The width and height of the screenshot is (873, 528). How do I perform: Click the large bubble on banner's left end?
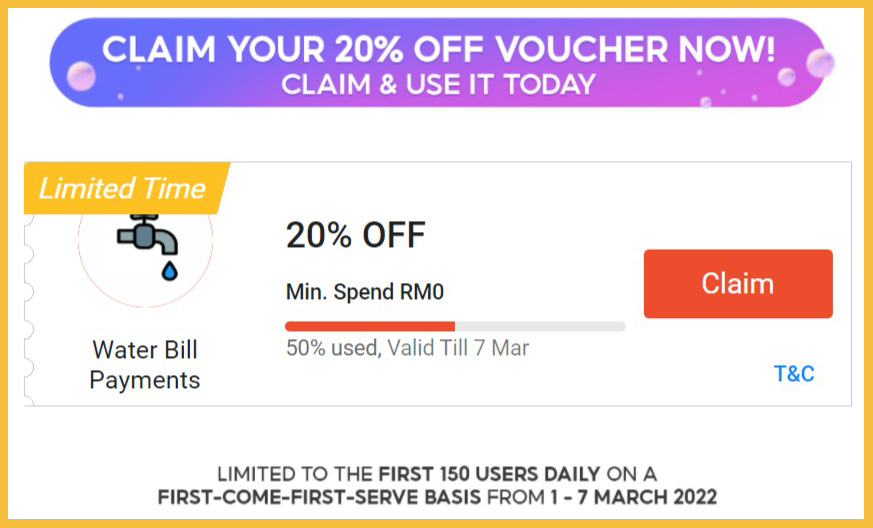pyautogui.click(x=81, y=76)
